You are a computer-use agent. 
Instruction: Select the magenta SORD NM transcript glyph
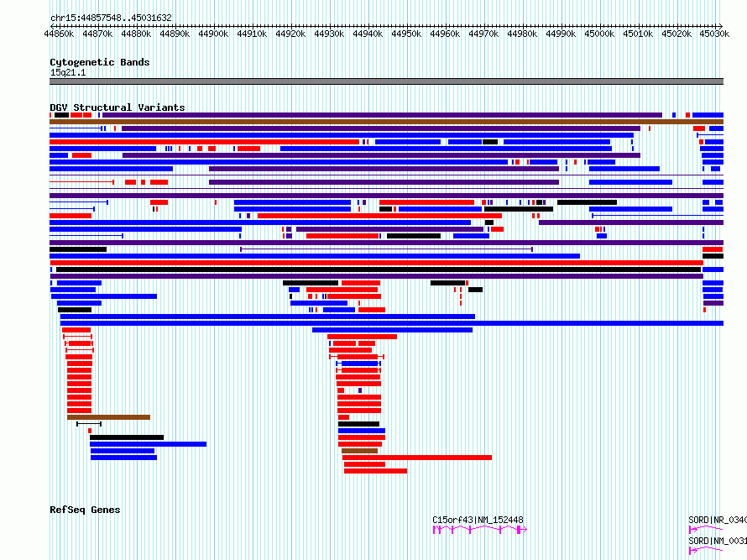click(706, 550)
